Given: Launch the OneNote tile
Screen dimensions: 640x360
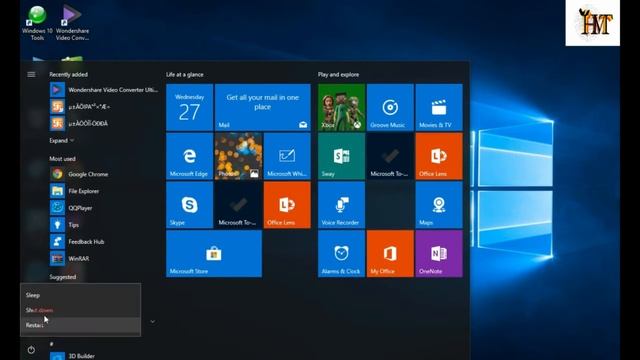Looking at the screenshot, I should point(439,253).
